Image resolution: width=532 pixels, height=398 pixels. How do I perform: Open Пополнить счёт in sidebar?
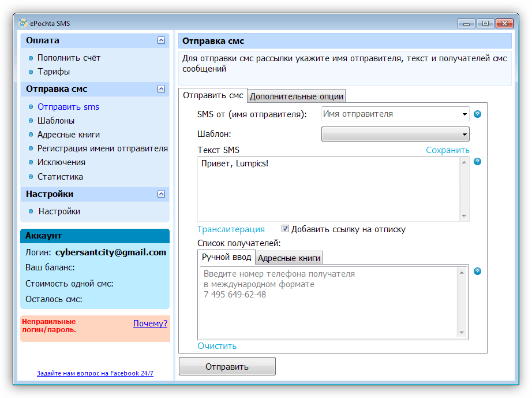point(69,58)
